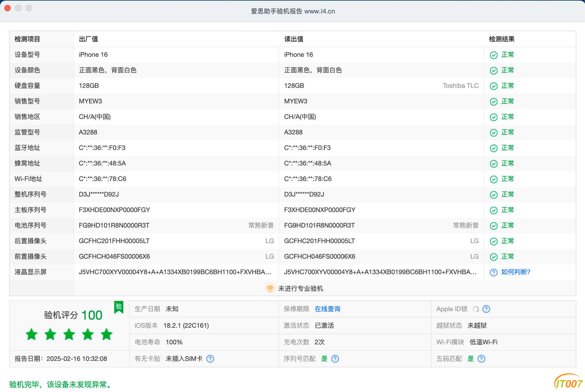Click green check icon in 整机序列号 row
Screen dimensions: 585x392
click(x=493, y=195)
